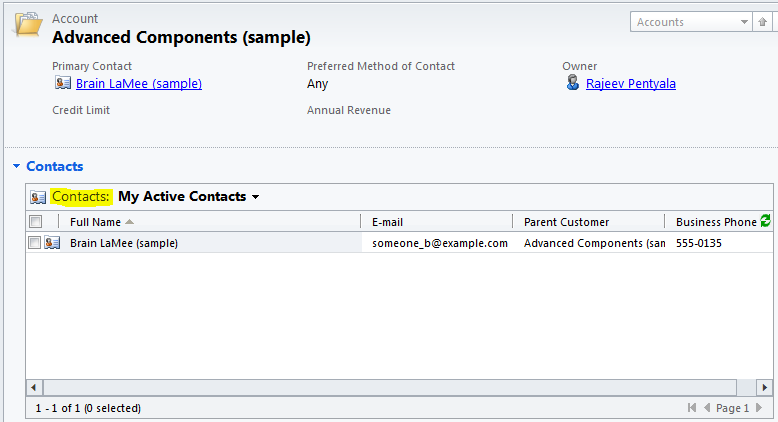Image resolution: width=778 pixels, height=422 pixels.
Task: Click contact icon in Brain LaMee row
Action: tap(52, 243)
